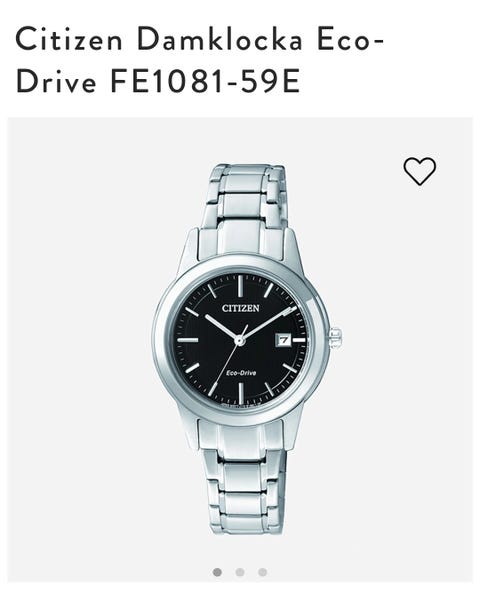The image size is (480, 593).
Task: Jump to the third image carousel dot
Action: 263,572
